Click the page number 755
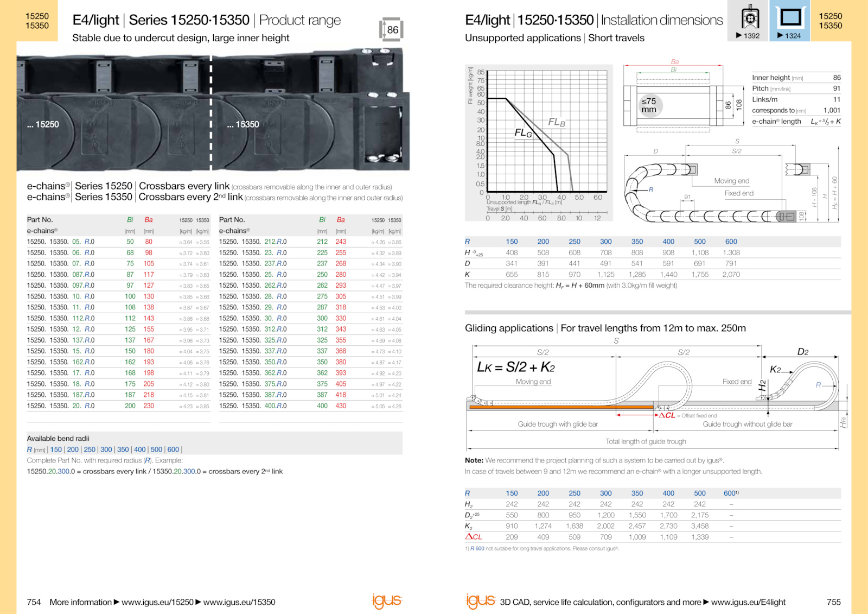The height and width of the screenshot is (614, 868). tap(834, 602)
